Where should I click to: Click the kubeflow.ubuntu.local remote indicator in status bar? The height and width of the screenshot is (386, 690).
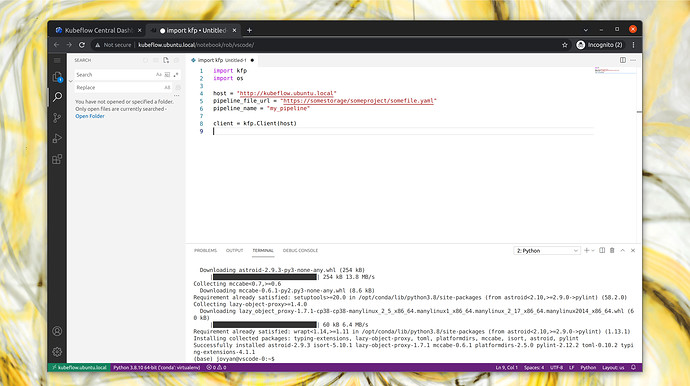point(79,368)
